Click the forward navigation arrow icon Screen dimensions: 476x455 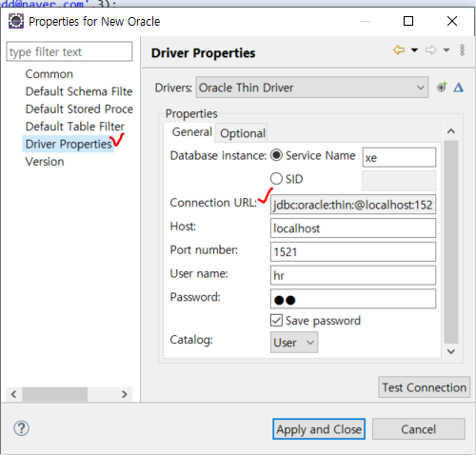click(x=430, y=50)
